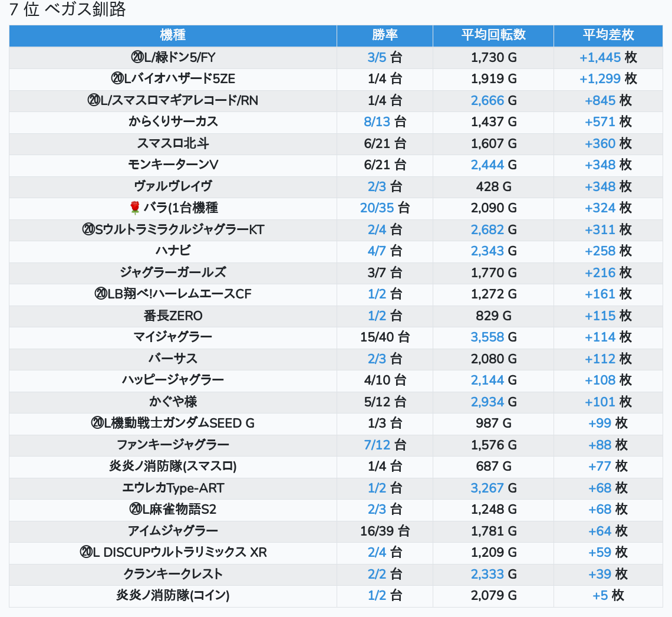Select マイジャグラー machine name

click(173, 337)
